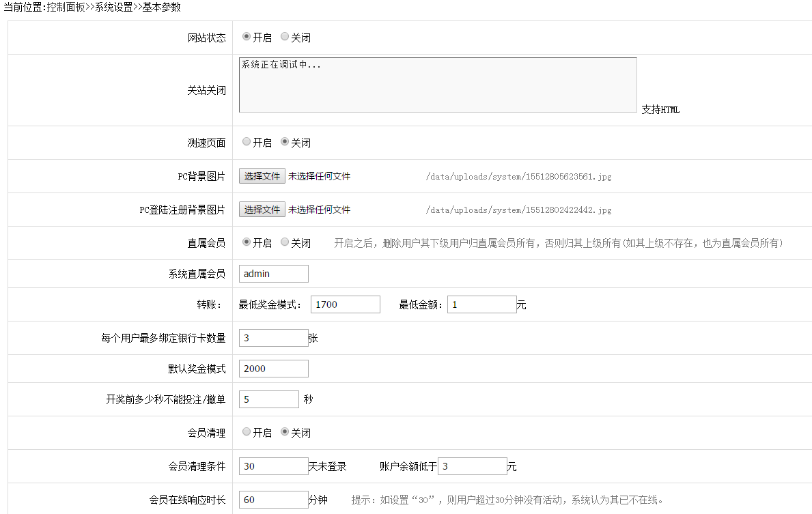Click 最低奖金模式 field showing 1700

[345, 304]
